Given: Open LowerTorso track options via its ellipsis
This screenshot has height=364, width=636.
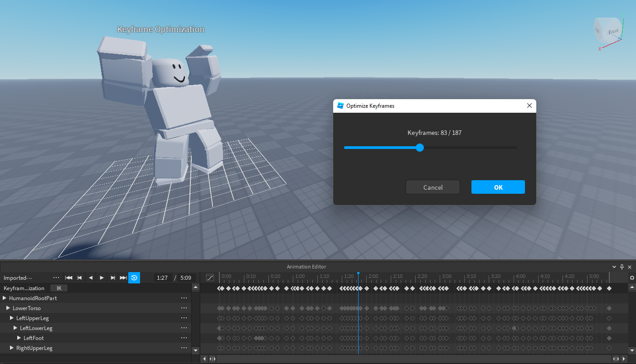Looking at the screenshot, I should click(184, 308).
